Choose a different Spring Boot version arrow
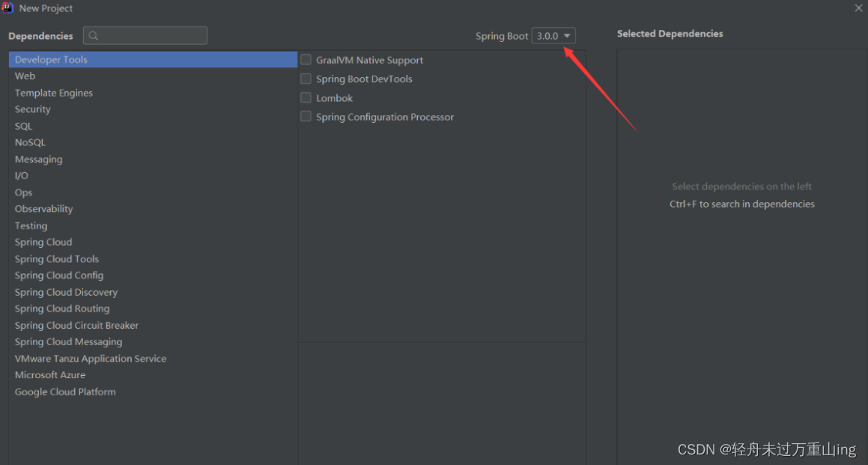Screen dimensions: 868x465 click(565, 35)
